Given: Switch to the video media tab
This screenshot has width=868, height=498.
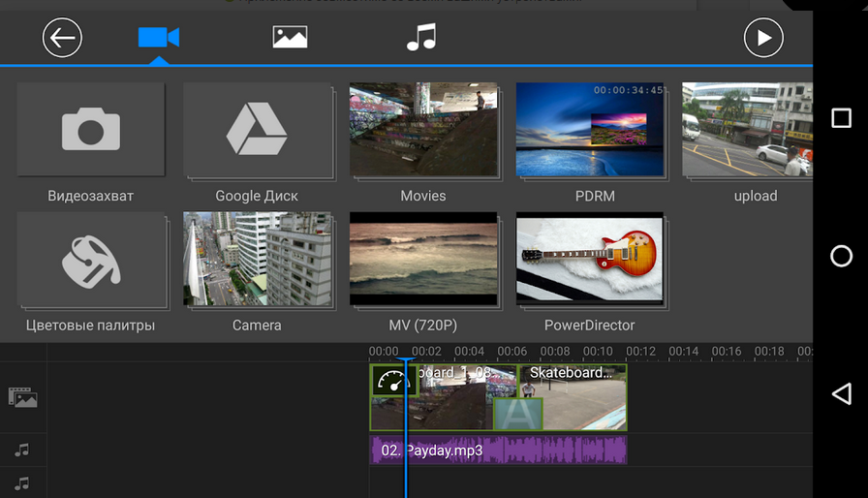Looking at the screenshot, I should tap(159, 38).
